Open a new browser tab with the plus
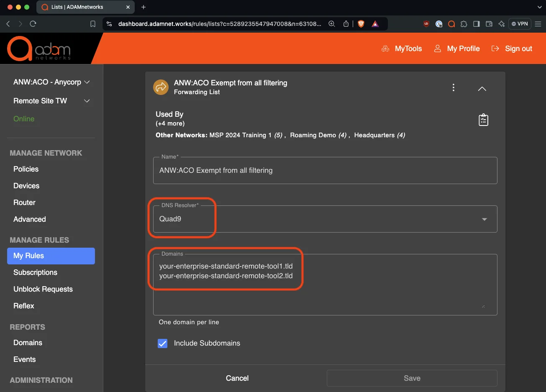 144,7
